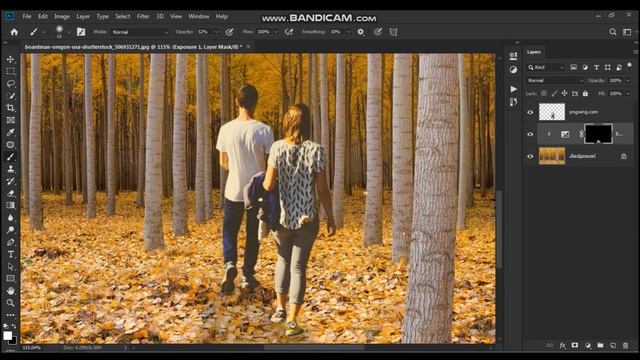This screenshot has width=640, height=360.
Task: Select the Path Selection tool
Action: [x=11, y=267]
